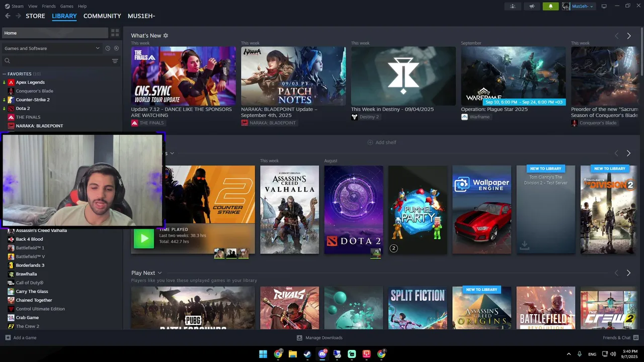
Task: Open Discord from taskbar
Action: point(323,354)
